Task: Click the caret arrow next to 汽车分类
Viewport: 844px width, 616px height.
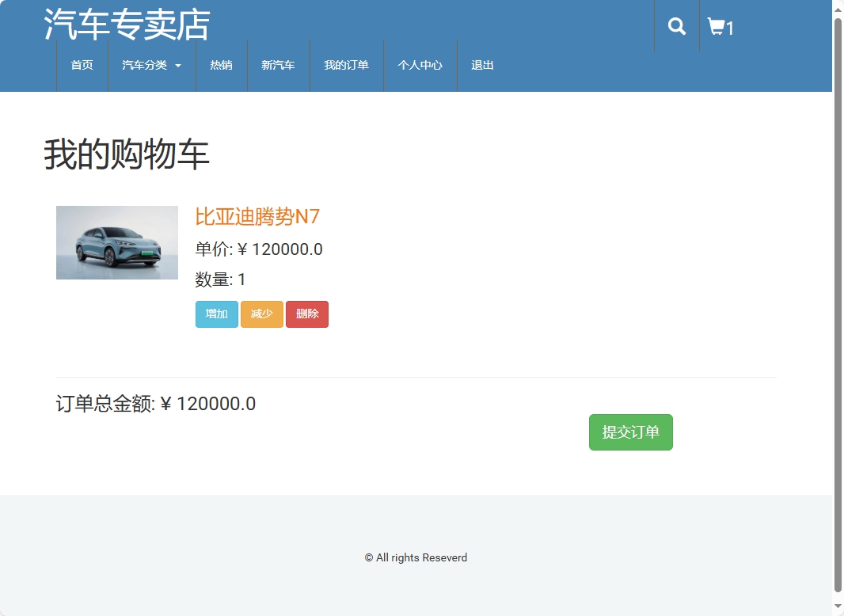Action: pos(178,67)
